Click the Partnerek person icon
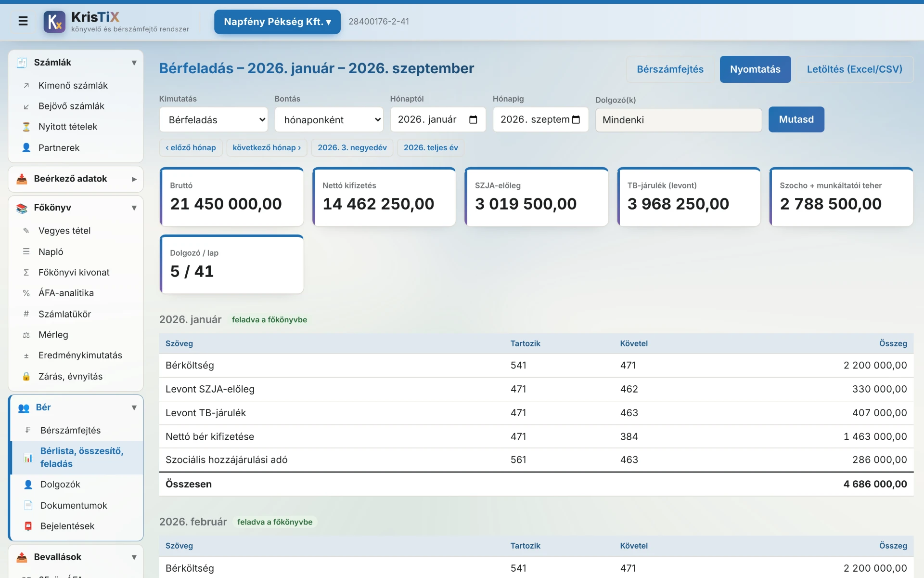 pos(26,148)
